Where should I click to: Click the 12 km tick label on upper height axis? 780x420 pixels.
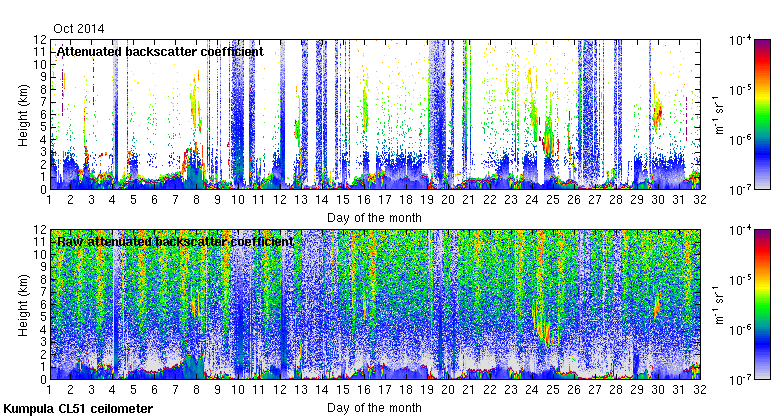pos(40,40)
